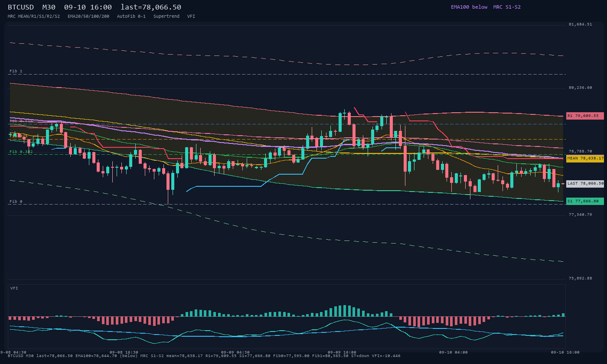This screenshot has height=364, width=607.
Task: Click the BTCUSD symbol in the title
Action: [x=21, y=7]
